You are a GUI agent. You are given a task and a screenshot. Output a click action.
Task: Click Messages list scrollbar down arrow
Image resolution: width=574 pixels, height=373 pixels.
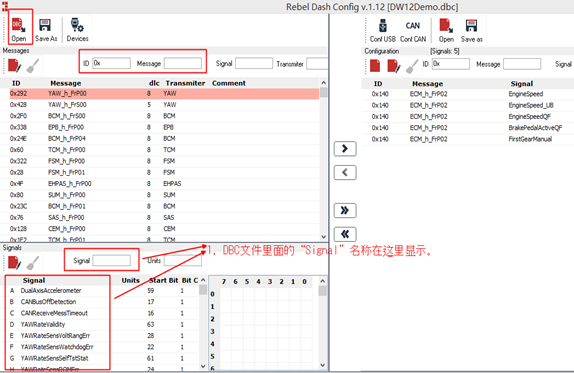323,237
